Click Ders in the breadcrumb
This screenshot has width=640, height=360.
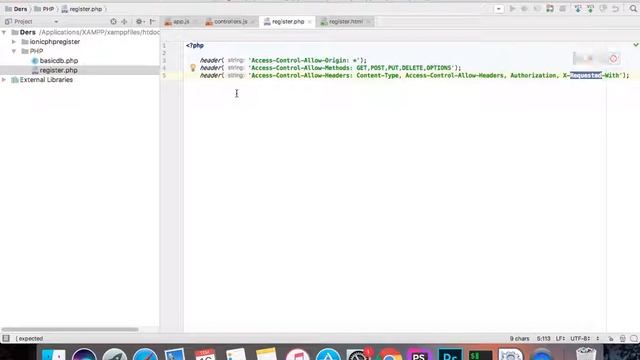16,9
